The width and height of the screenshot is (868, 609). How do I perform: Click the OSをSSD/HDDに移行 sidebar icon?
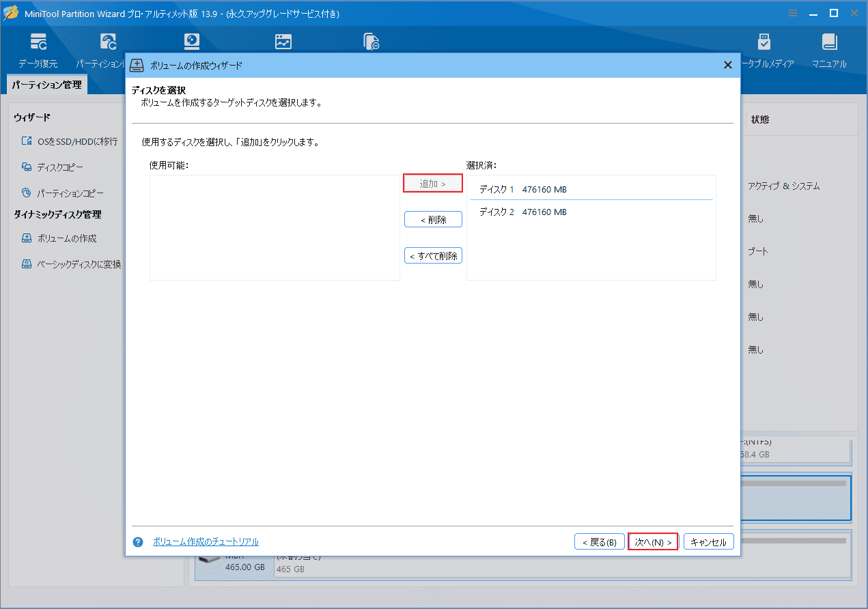(x=27, y=141)
